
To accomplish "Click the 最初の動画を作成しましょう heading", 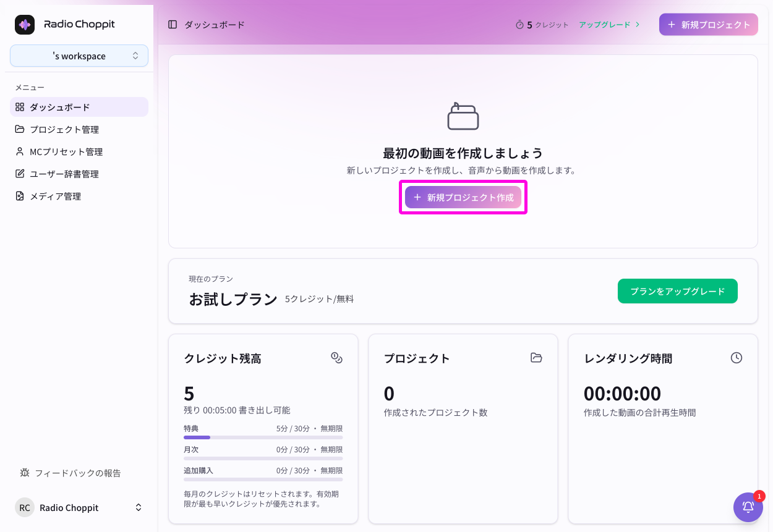I will [463, 153].
